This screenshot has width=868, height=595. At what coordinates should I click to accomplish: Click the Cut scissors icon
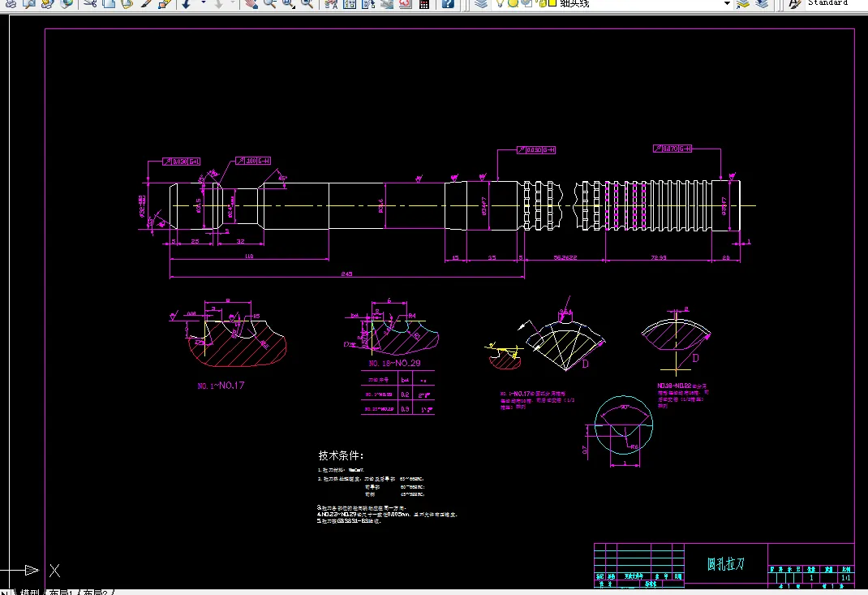91,3
